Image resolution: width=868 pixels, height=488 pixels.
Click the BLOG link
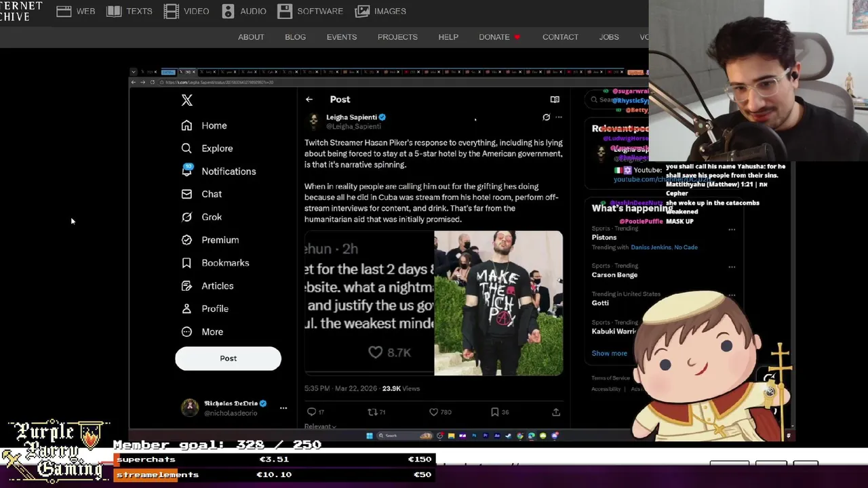point(295,37)
